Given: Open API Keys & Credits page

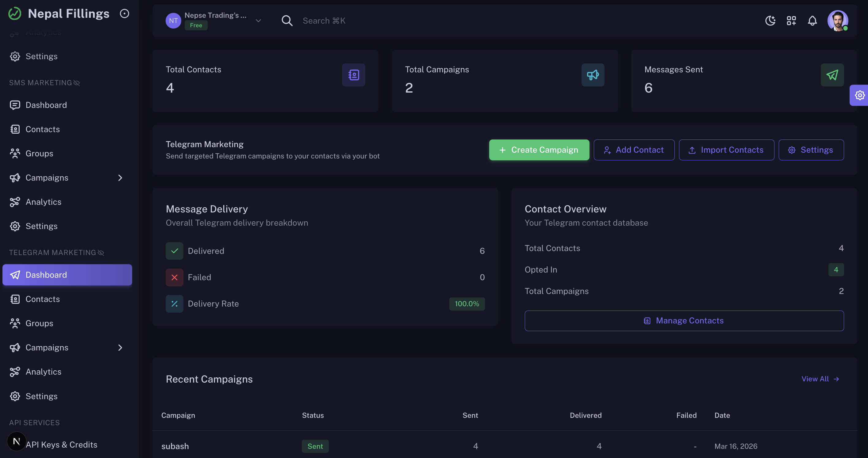Looking at the screenshot, I should click(x=62, y=445).
